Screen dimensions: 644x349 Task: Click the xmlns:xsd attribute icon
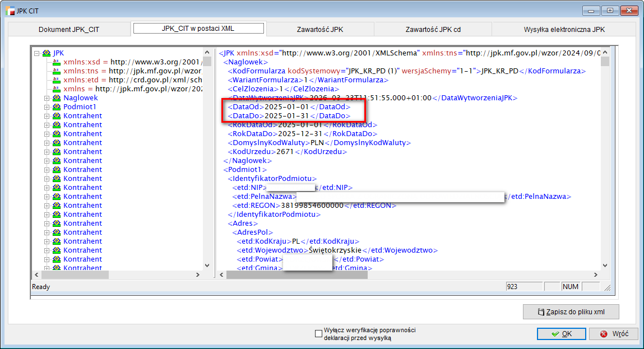point(56,62)
